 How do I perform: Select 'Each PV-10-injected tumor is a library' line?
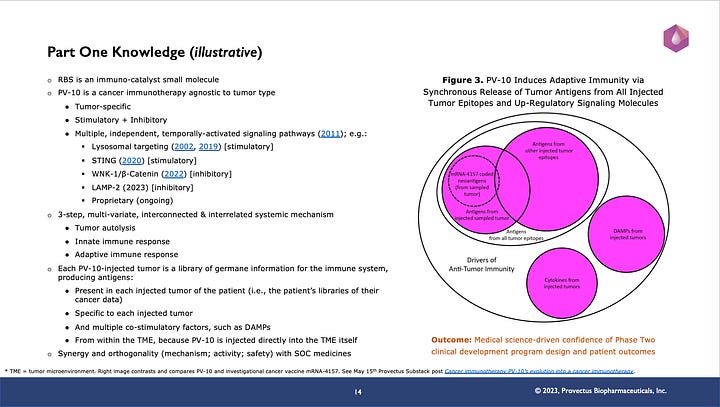(x=223, y=272)
